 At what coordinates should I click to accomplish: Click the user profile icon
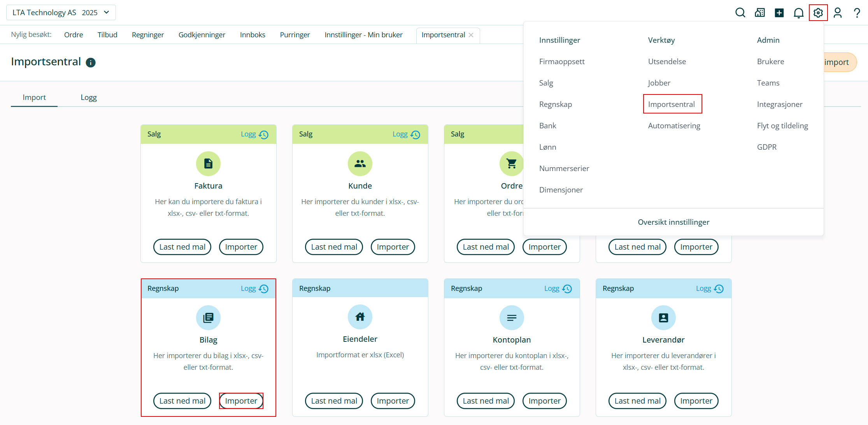click(x=838, y=13)
